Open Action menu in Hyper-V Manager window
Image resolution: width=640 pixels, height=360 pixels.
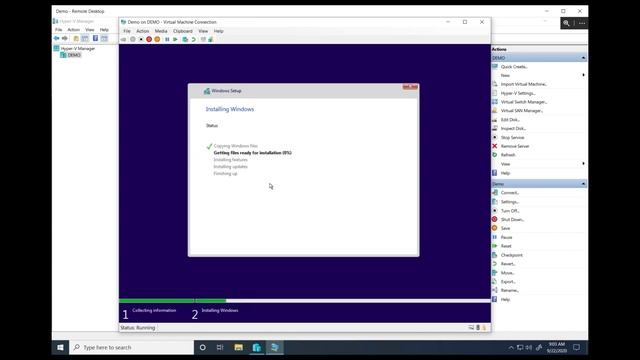[73, 30]
